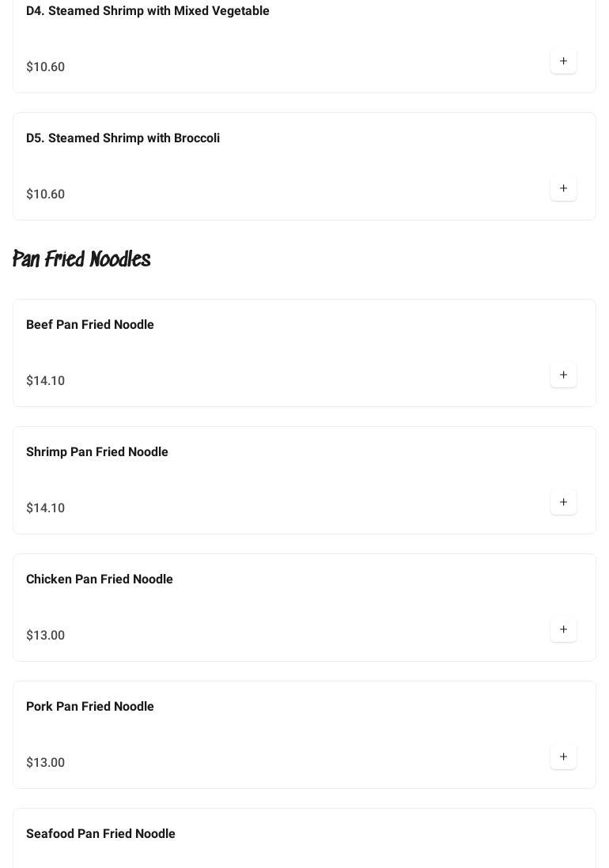Add D4 Steamed Shrimp with Mixed Vegetable
This screenshot has width=609, height=868.
pyautogui.click(x=563, y=61)
